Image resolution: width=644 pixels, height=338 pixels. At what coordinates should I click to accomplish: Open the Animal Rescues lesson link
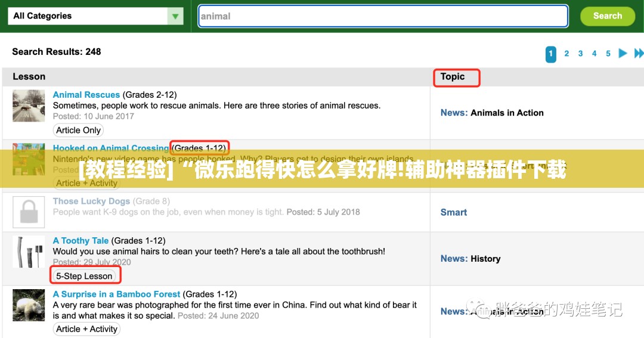86,95
